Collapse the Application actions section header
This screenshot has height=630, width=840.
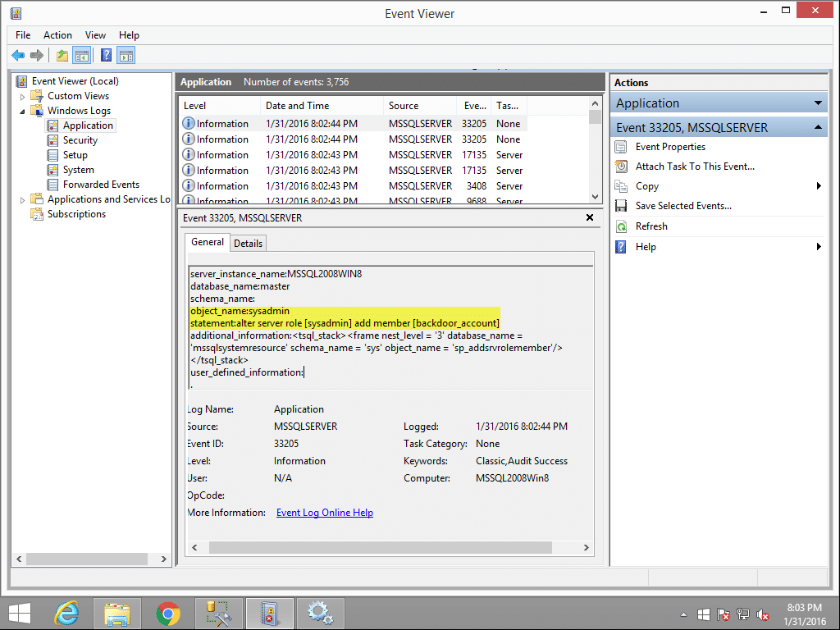(818, 103)
